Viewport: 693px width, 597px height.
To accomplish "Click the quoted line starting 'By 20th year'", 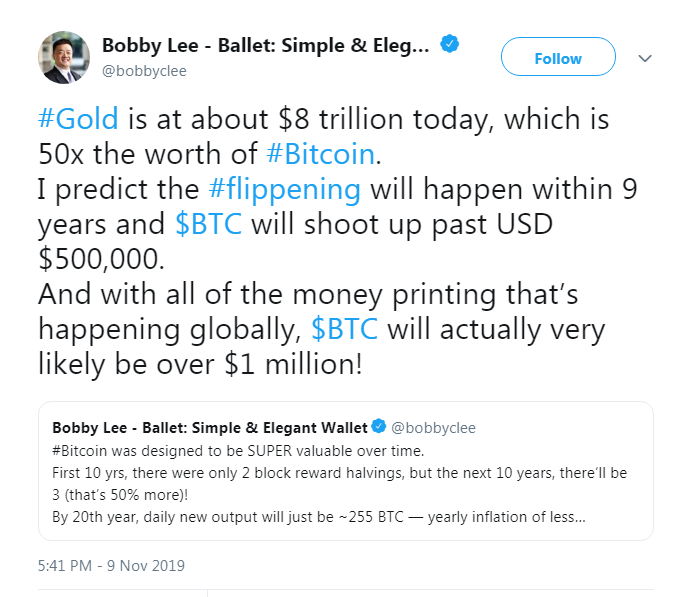I will tap(319, 517).
